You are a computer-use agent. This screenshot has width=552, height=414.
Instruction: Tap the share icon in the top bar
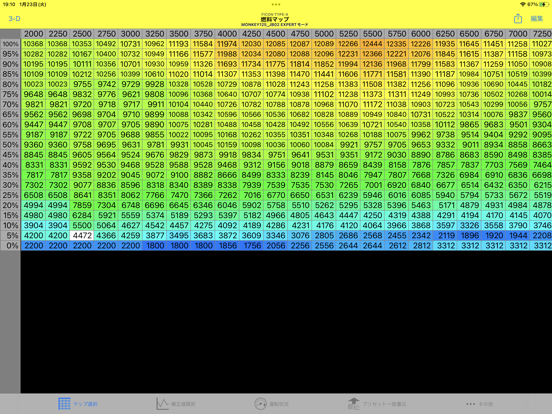click(518, 19)
